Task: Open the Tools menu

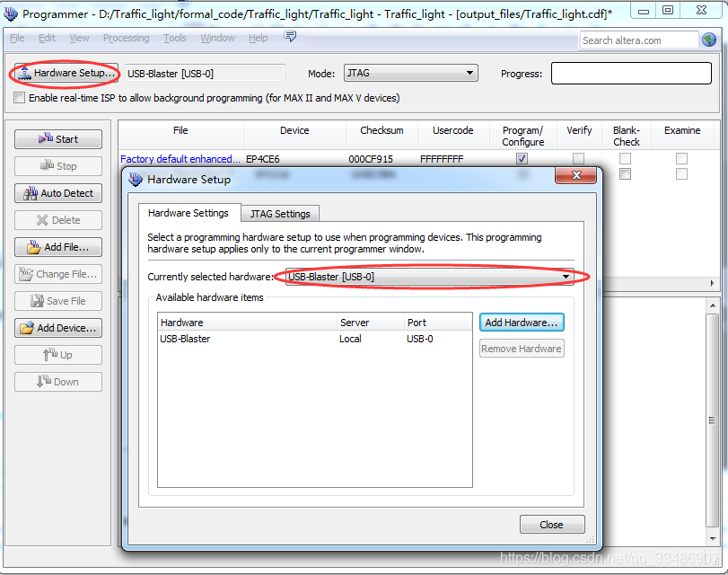Action: click(174, 38)
